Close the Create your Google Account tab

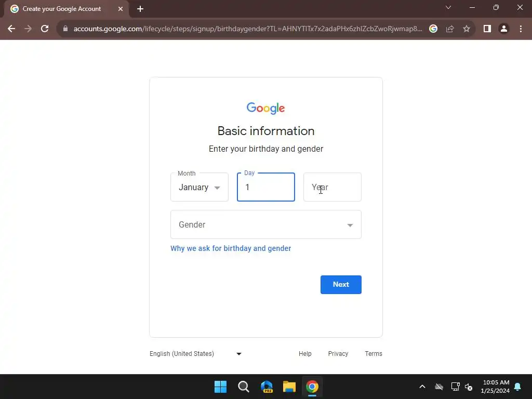coord(121,9)
